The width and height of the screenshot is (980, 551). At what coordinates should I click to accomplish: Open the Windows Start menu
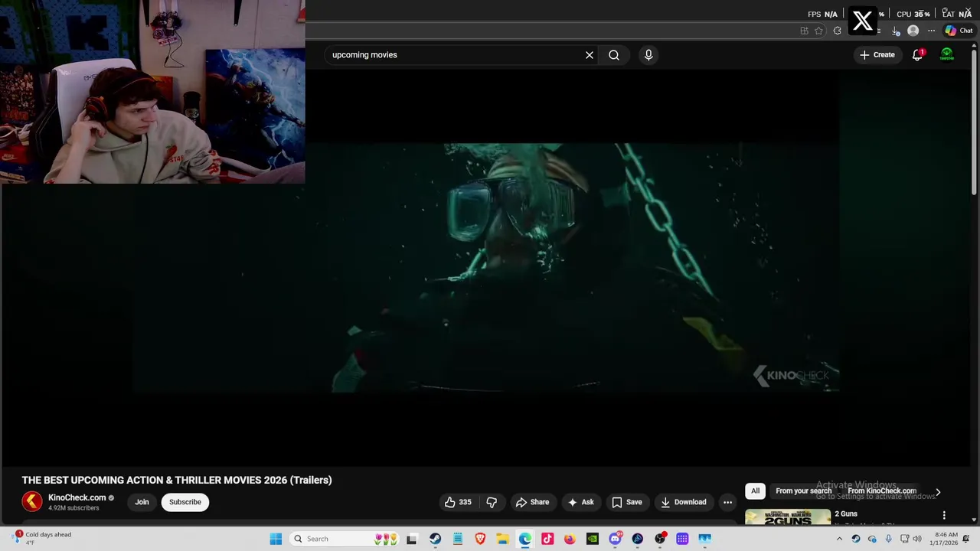(276, 539)
